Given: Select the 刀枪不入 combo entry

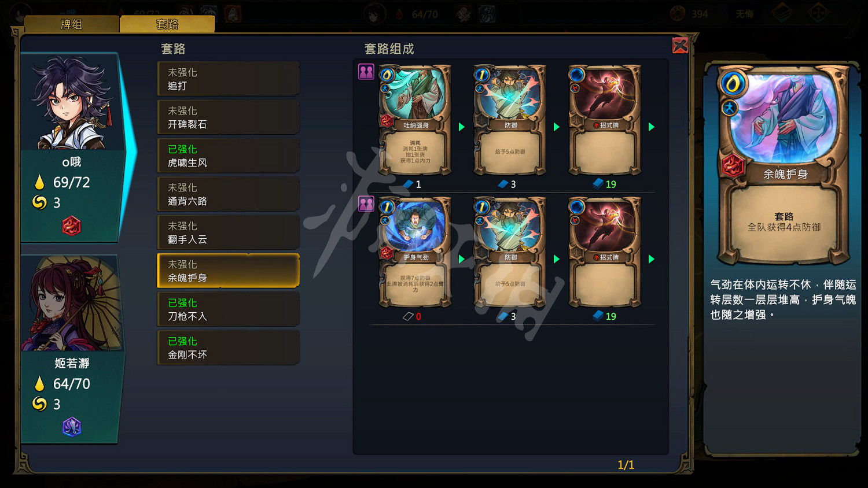Looking at the screenshot, I should 229,309.
